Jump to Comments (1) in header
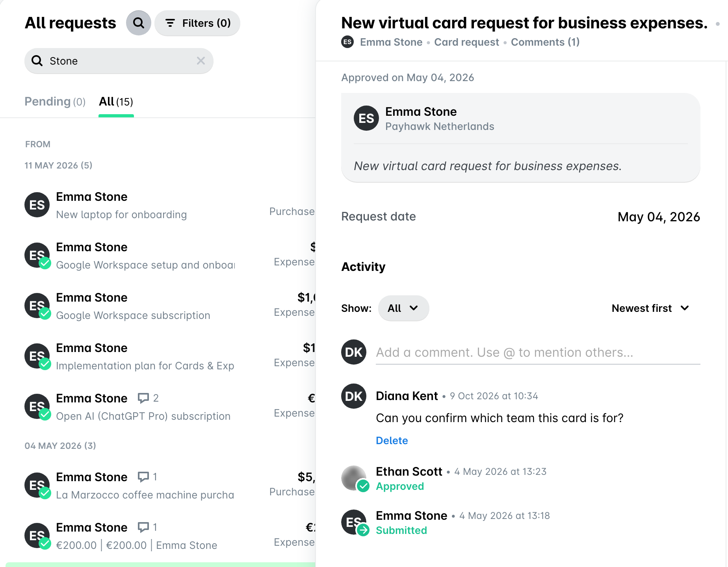Screen dimensions: 728x567 [545, 42]
